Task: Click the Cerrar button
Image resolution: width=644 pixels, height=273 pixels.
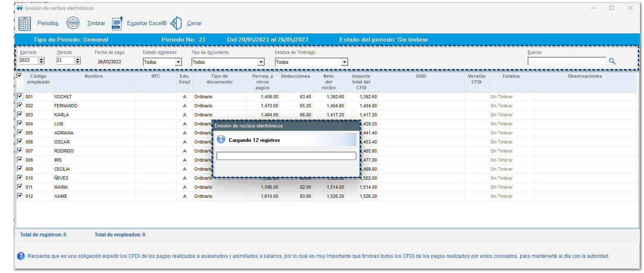Action: (194, 23)
